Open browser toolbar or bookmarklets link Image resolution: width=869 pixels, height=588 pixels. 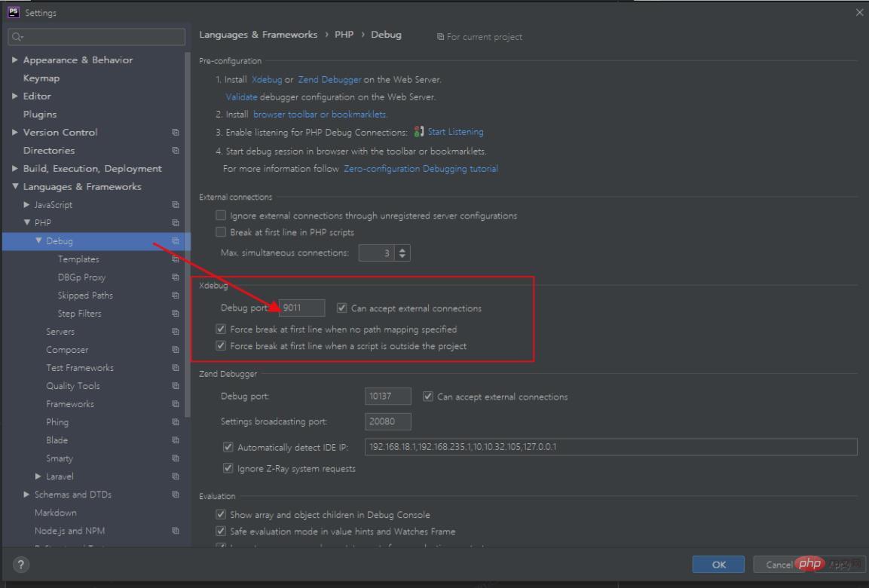point(320,114)
